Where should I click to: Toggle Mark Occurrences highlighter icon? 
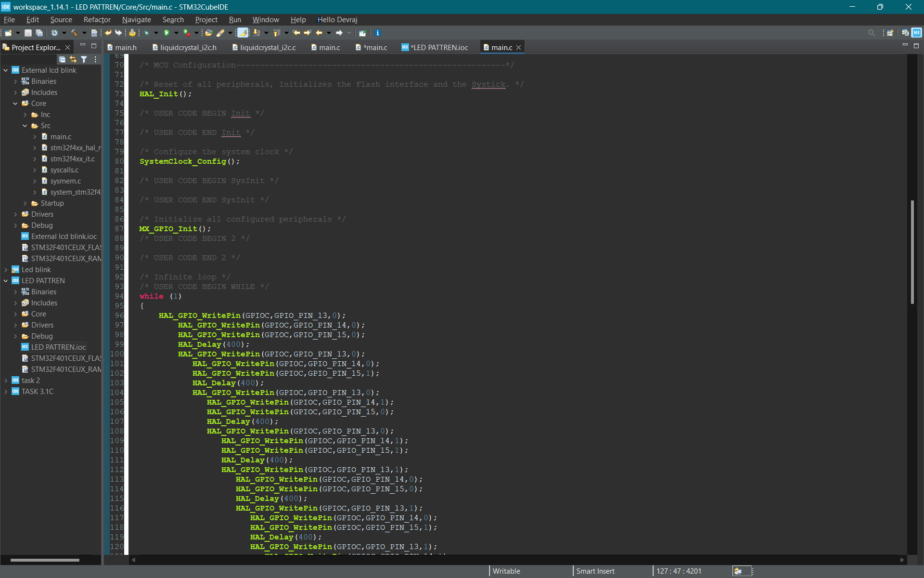(243, 33)
